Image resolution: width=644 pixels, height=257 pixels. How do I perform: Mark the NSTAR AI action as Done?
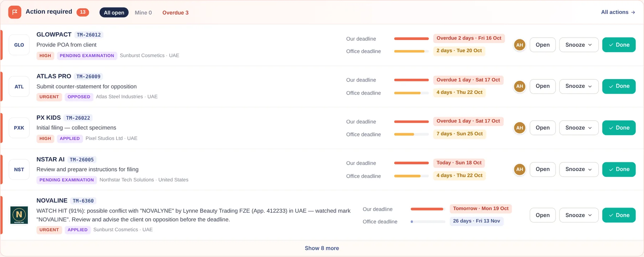[619, 169]
